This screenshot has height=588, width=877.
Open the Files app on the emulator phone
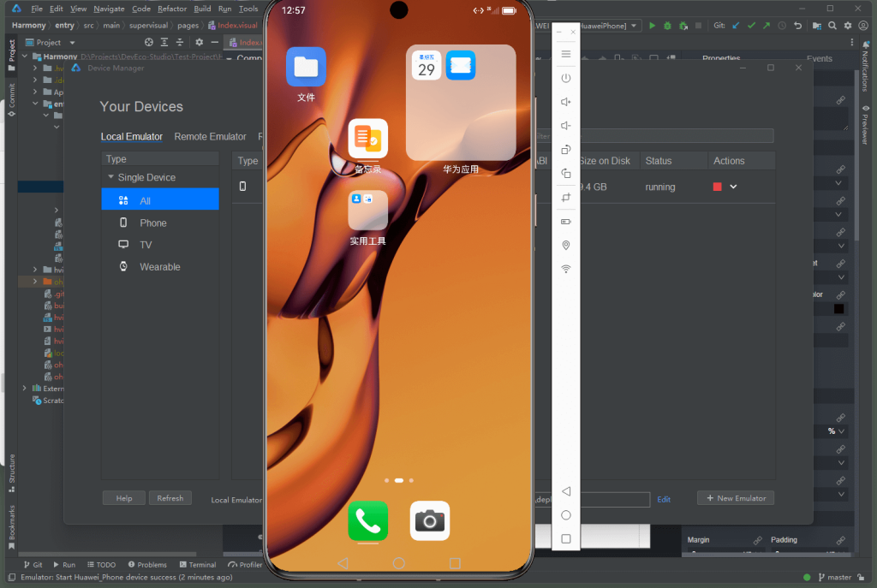tap(306, 67)
